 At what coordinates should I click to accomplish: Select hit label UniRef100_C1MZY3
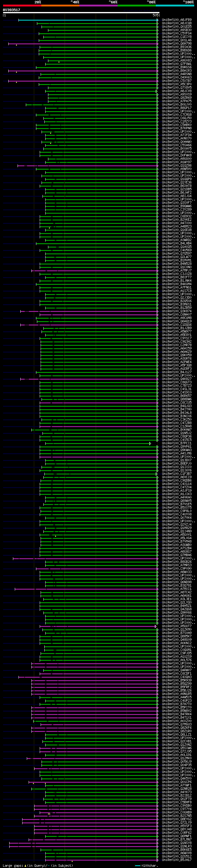coord(177,121)
